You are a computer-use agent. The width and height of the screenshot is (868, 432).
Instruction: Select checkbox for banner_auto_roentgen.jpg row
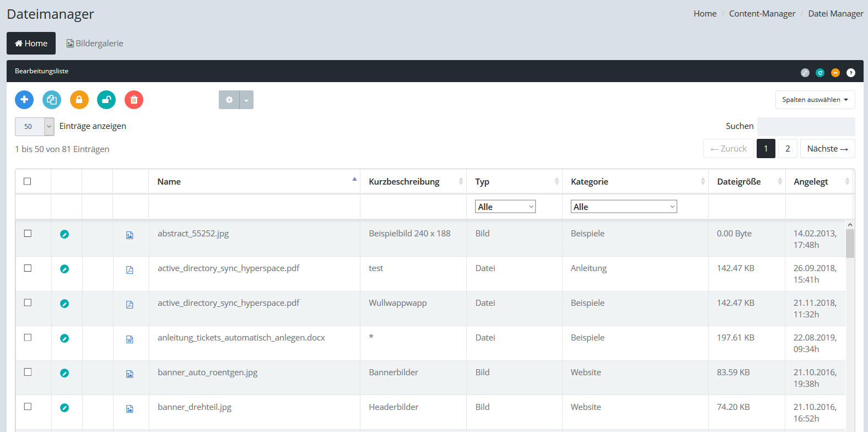[28, 372]
